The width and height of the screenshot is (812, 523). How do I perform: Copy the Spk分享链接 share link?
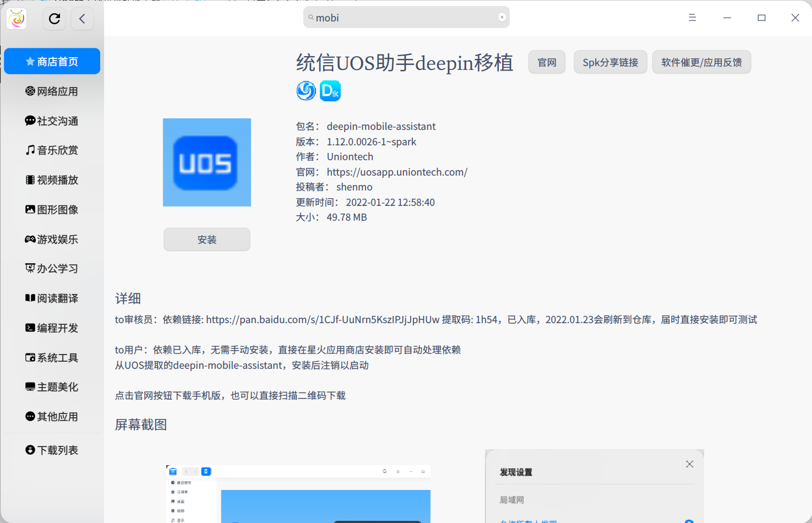click(610, 62)
